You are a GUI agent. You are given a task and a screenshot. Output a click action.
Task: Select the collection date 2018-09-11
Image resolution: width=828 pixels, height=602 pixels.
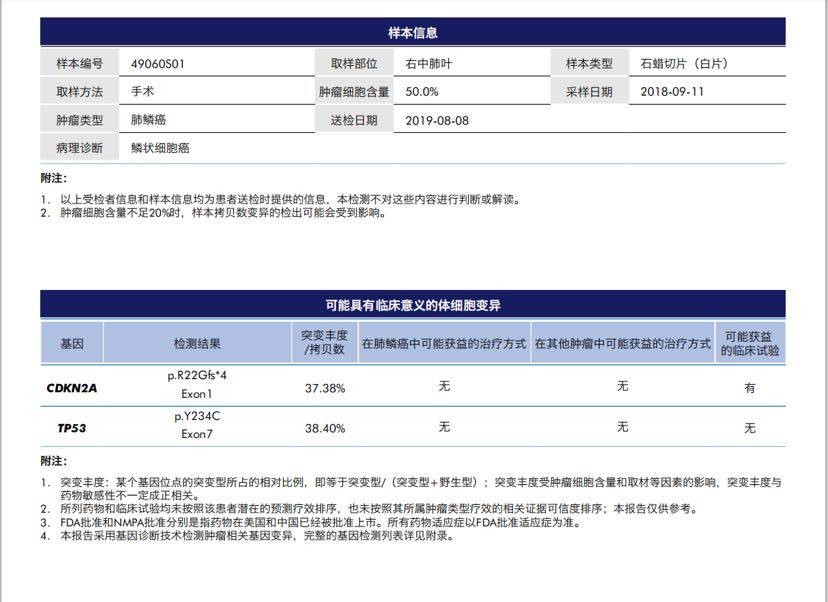pos(672,91)
